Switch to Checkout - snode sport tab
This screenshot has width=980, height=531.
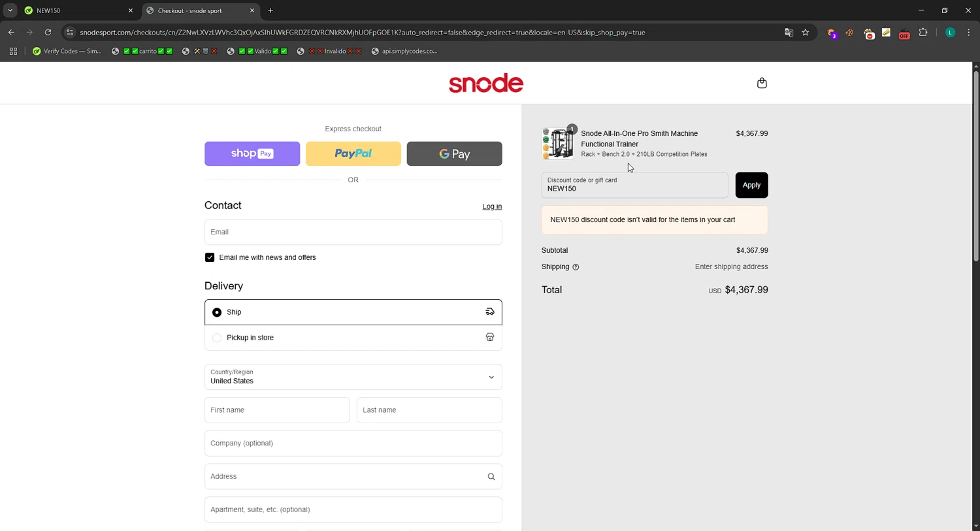click(200, 10)
